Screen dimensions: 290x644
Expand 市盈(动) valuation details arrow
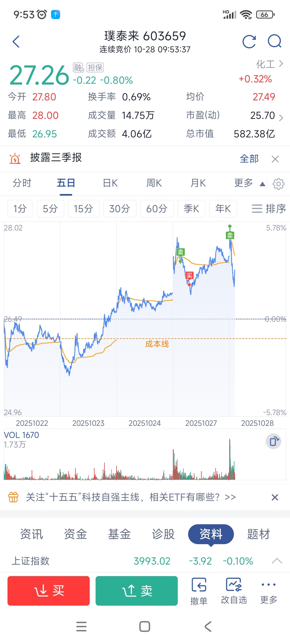coord(281,118)
